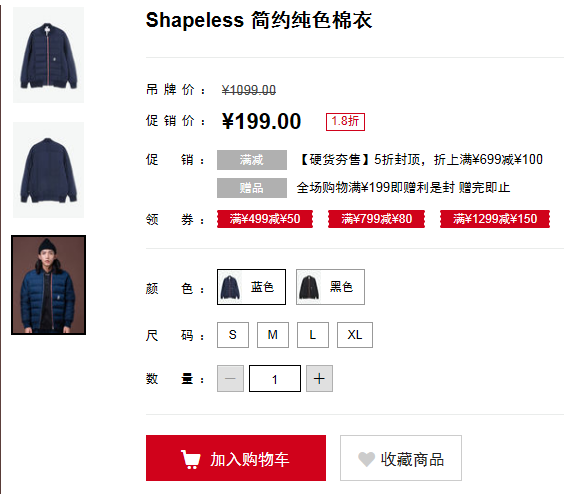This screenshot has height=494, width=564.
Task: Click the 收藏商品 favorite button
Action: pyautogui.click(x=401, y=458)
